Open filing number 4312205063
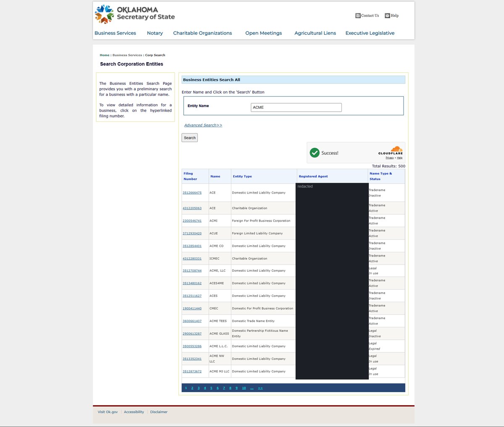The image size is (504, 427). pyautogui.click(x=192, y=208)
